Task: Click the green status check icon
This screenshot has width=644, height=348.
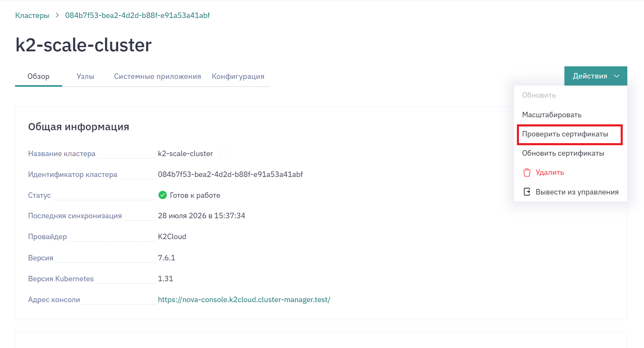Action: click(163, 195)
